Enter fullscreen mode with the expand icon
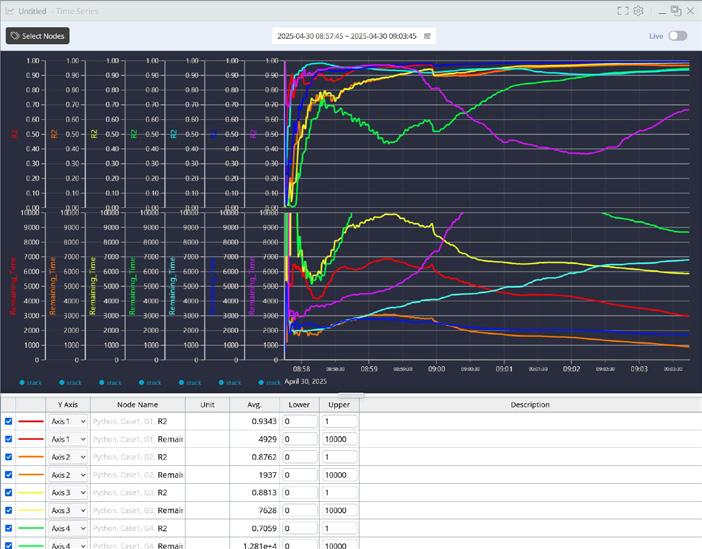The width and height of the screenshot is (702, 549). [623, 11]
